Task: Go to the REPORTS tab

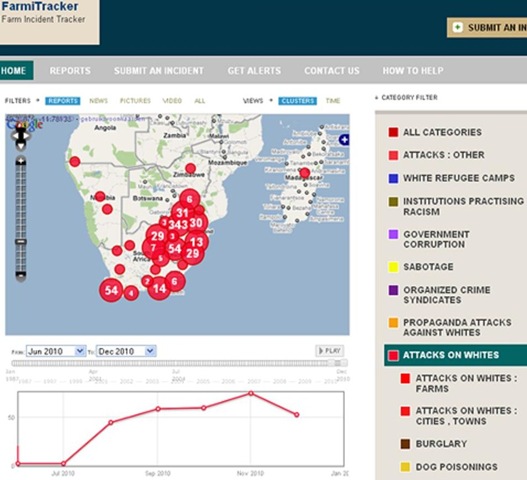Action: click(x=70, y=71)
